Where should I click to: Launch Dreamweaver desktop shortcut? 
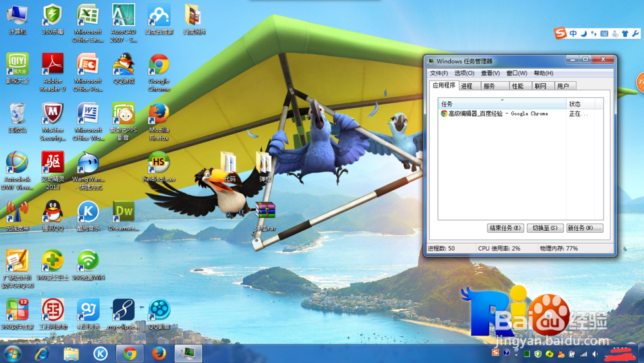[123, 216]
